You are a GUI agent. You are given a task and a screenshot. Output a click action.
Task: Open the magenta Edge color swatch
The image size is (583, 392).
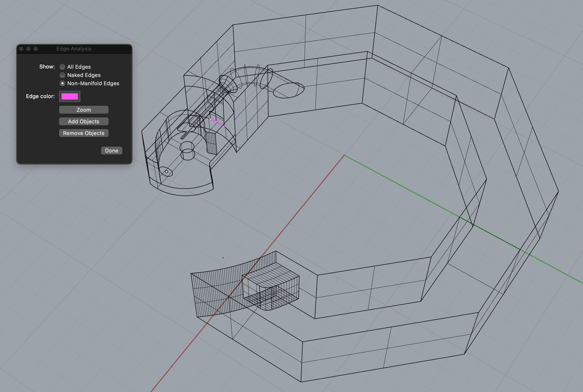69,96
